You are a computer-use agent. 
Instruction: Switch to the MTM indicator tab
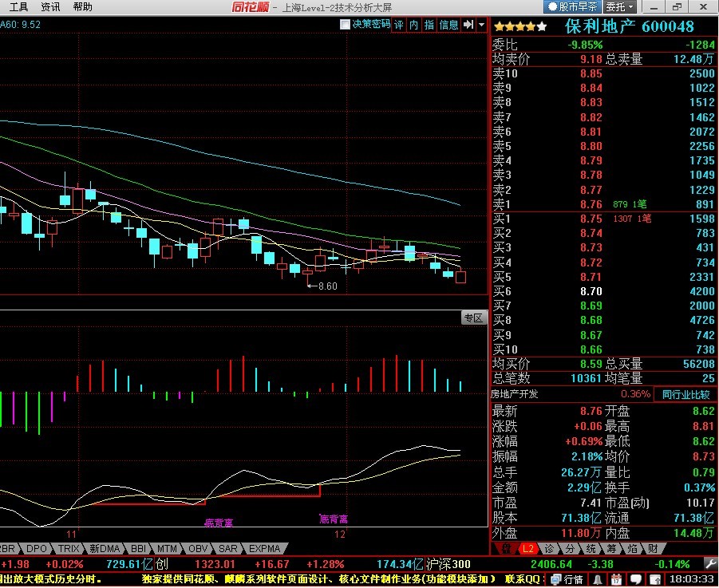(167, 549)
